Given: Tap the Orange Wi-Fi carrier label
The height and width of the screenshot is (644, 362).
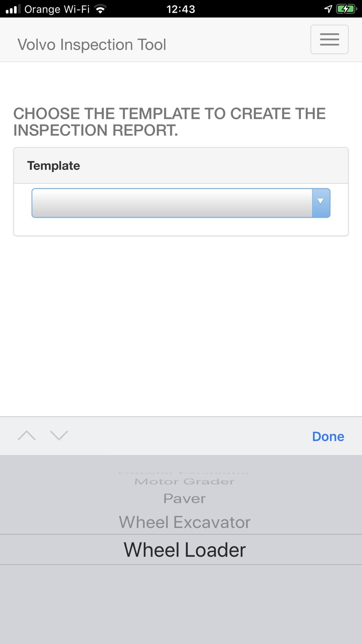Looking at the screenshot, I should [57, 9].
